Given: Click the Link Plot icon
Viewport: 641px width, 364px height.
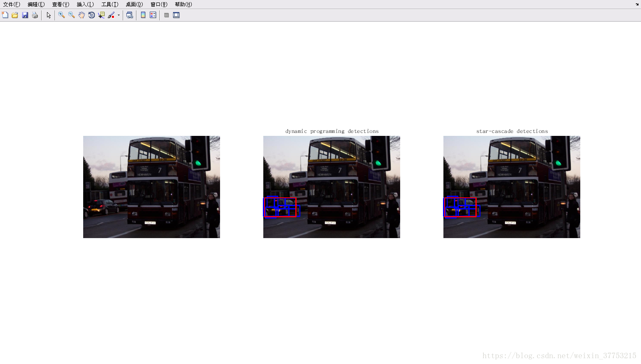Looking at the screenshot, I should [x=130, y=15].
